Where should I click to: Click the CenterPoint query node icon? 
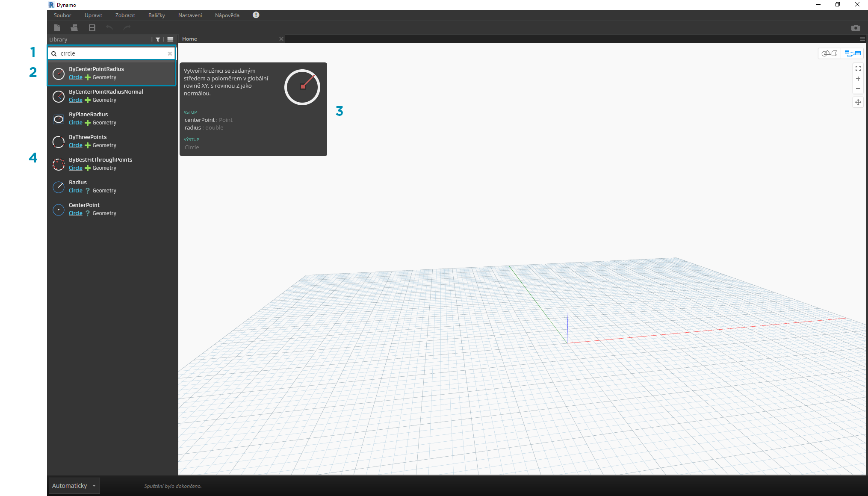click(x=59, y=210)
